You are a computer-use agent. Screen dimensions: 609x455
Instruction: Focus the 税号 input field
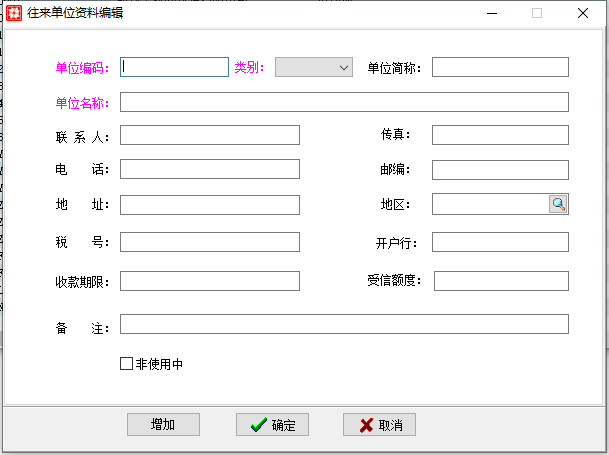coord(210,242)
